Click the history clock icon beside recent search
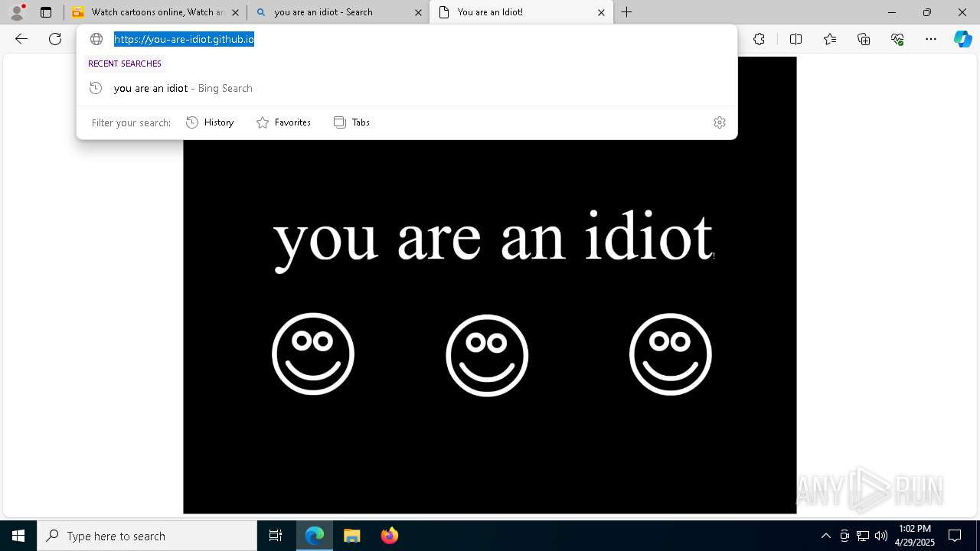Viewport: 980px width, 551px height. [x=96, y=88]
